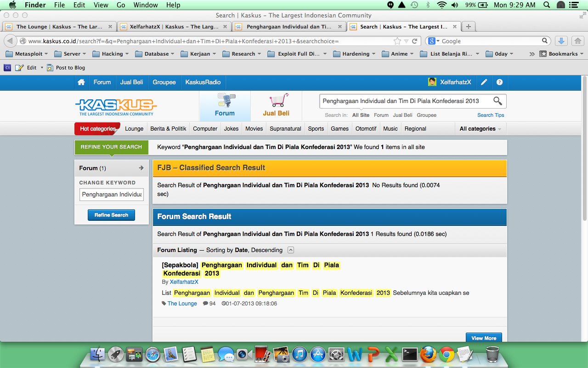Screen dimensions: 588x368
Task: Click the Wi-Fi icon in menu bar
Action: coord(442,5)
